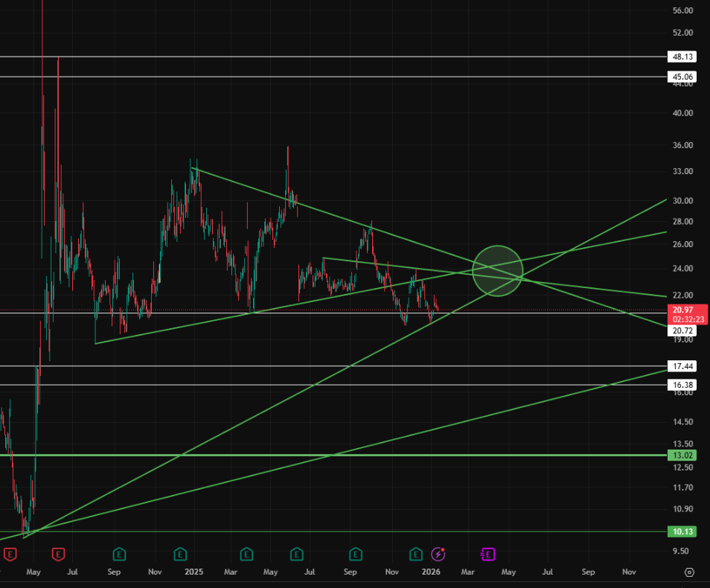
Task: Click the 24.00 price axis value
Action: 682,269
